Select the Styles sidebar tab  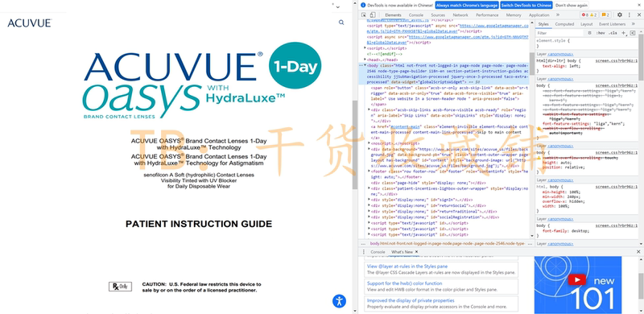tap(543, 24)
